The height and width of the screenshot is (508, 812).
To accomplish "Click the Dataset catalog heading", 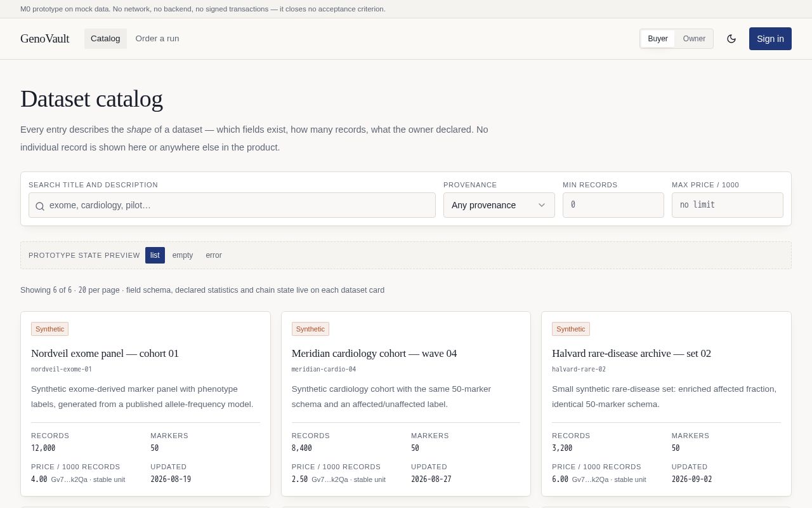I will (x=91, y=99).
